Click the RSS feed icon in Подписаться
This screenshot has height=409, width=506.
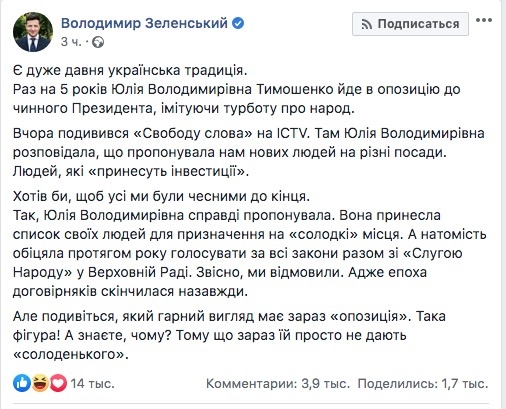pos(367,24)
